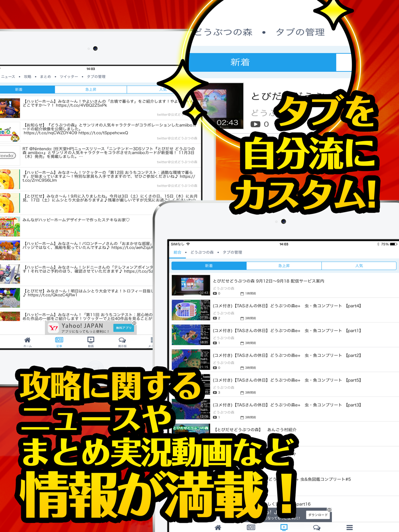Switch to 急上昇 segment on right iPad

pyautogui.click(x=284, y=266)
